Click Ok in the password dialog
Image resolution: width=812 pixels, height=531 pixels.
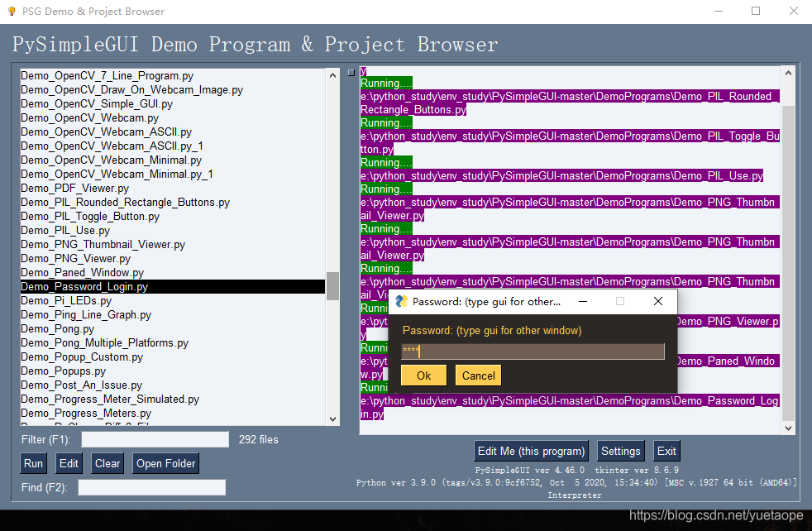(x=423, y=376)
